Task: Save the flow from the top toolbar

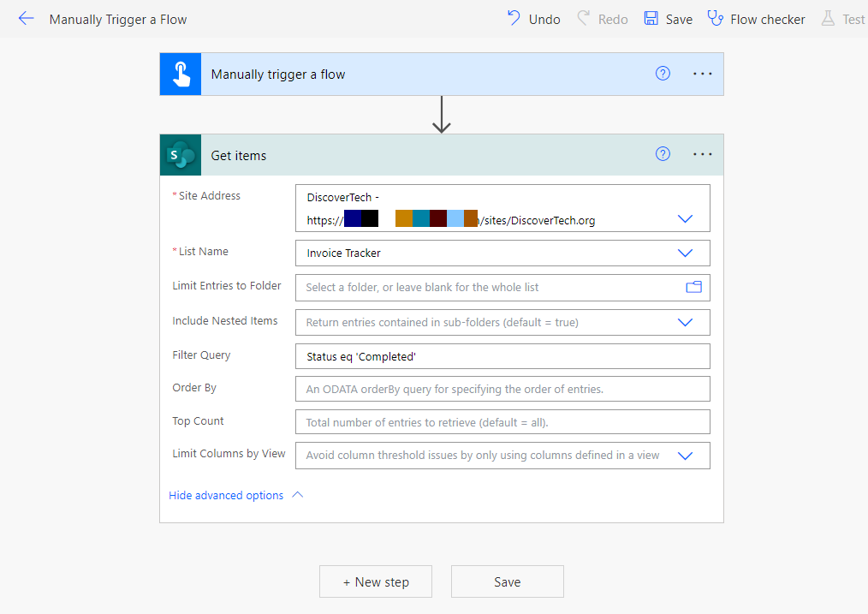Action: 669,20
